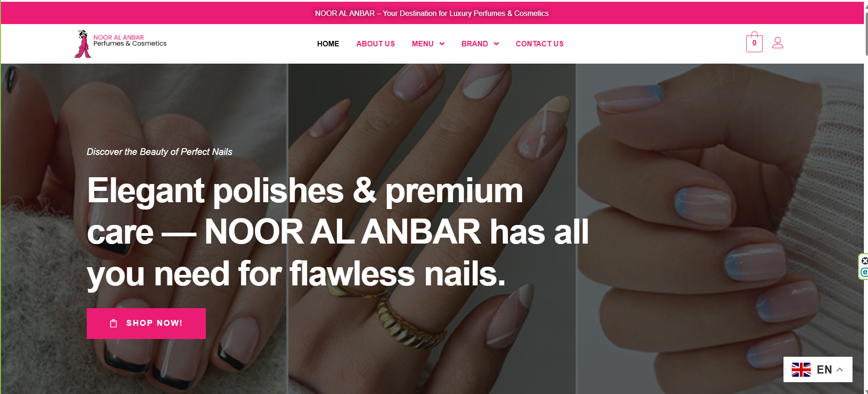The width and height of the screenshot is (868, 394).
Task: Click the UK flag language icon
Action: click(x=801, y=369)
